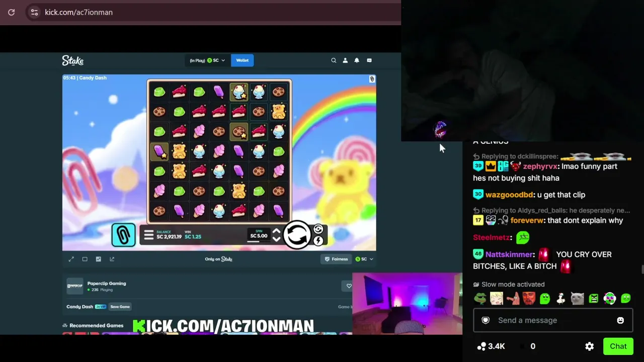644x362 pixels.
Task: Expand the (In Play) SC currency dropdown
Action: tap(207, 60)
